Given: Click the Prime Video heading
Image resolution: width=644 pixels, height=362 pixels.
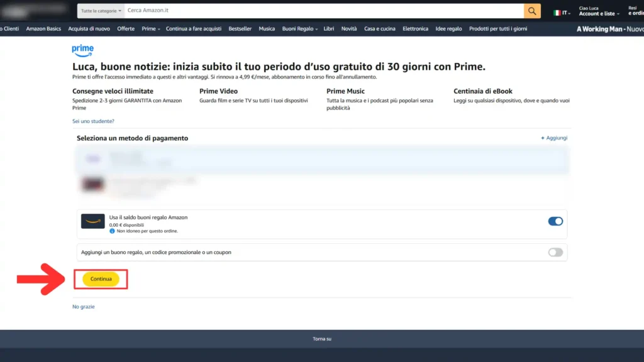Looking at the screenshot, I should pos(218,91).
